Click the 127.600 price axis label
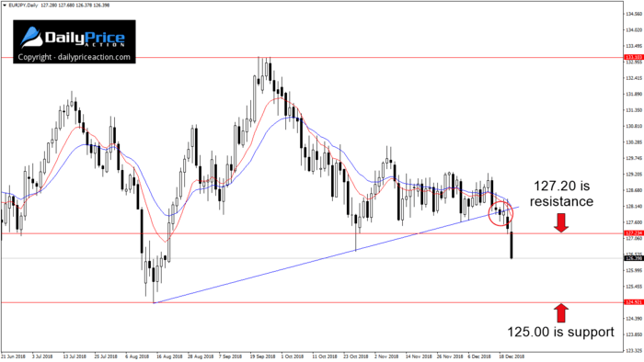Viewport: 644px width, 362px height. coord(634,222)
